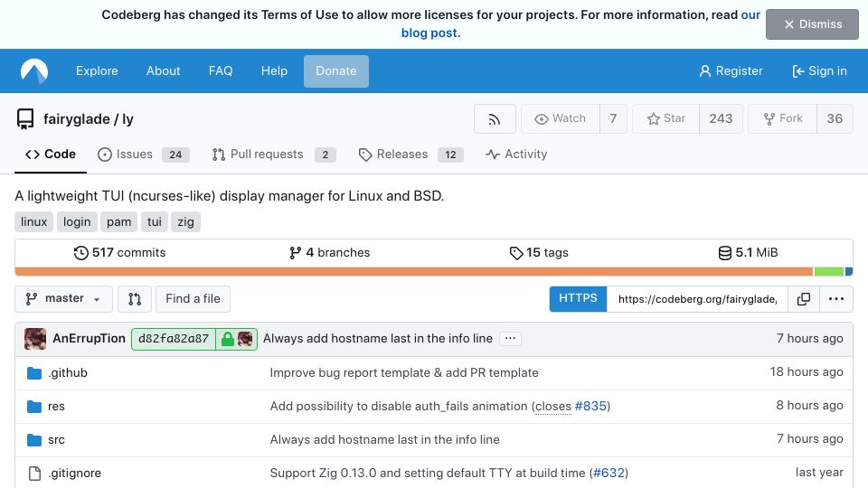Filter by the tui topic tag

point(155,222)
